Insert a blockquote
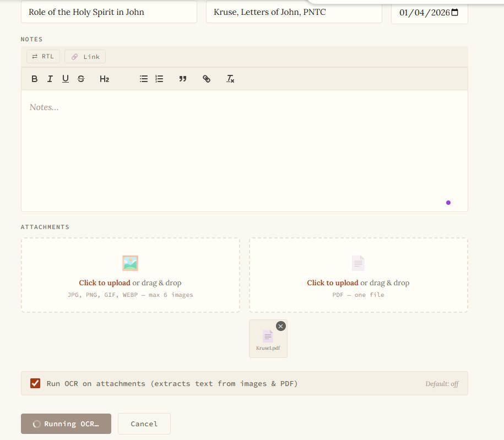 click(183, 79)
